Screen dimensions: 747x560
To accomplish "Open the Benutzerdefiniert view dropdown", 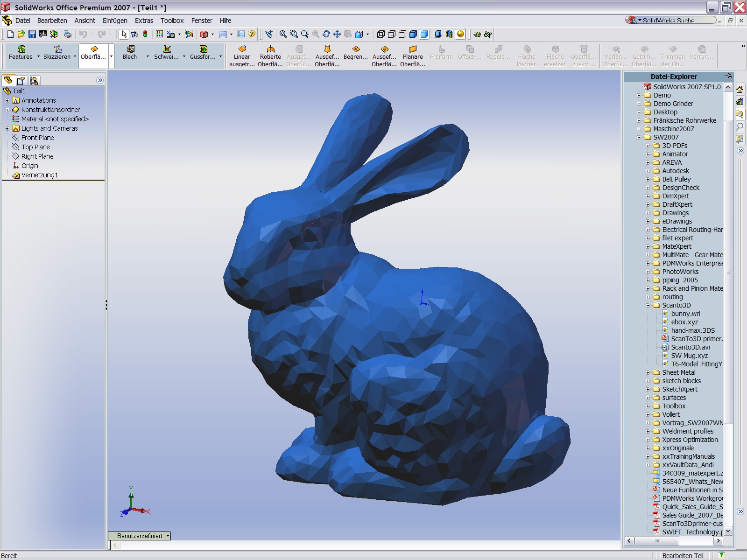I will coord(167,536).
